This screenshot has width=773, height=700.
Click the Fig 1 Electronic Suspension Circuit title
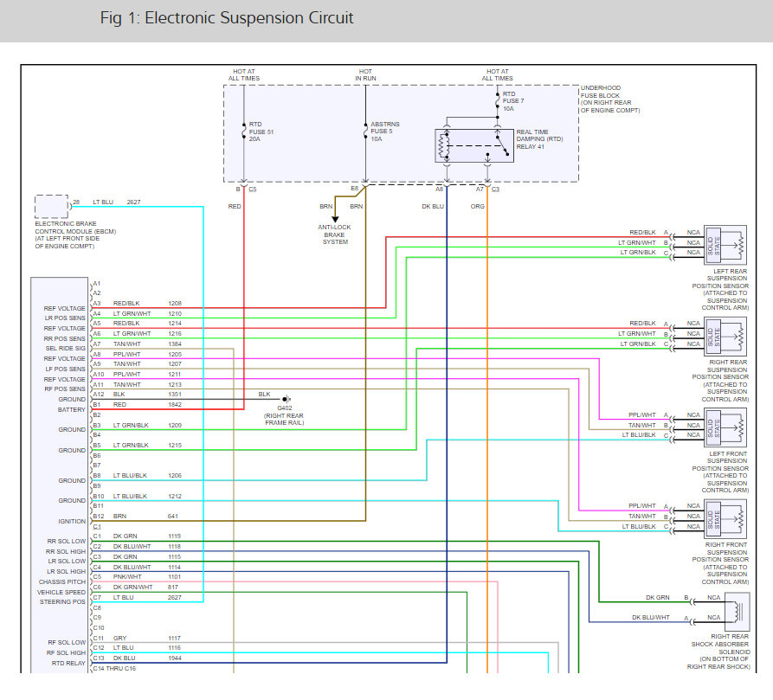point(227,17)
